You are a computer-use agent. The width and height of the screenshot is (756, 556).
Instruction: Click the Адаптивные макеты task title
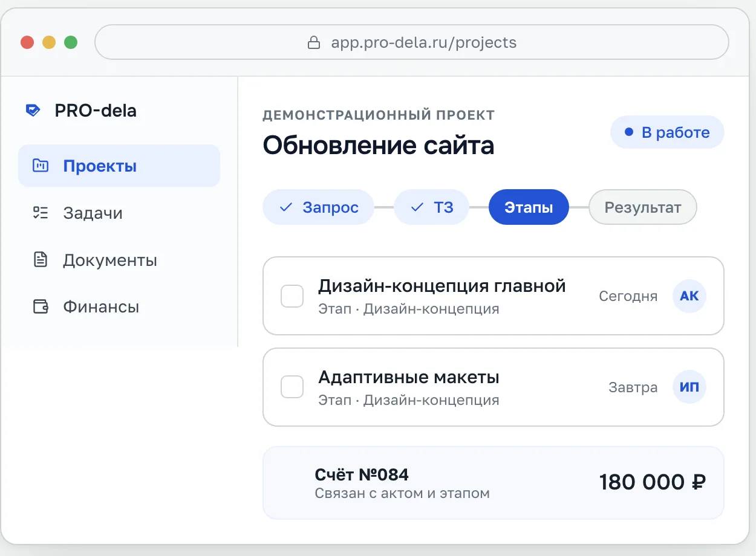pos(409,378)
